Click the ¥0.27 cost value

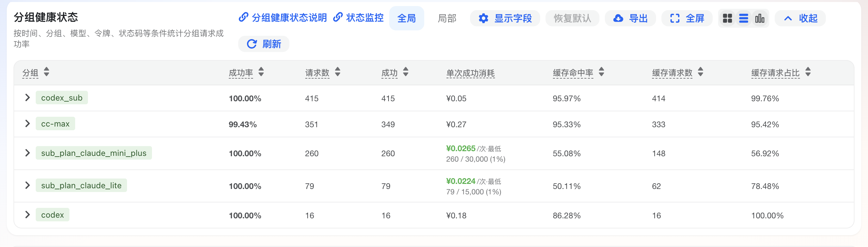[x=456, y=125]
